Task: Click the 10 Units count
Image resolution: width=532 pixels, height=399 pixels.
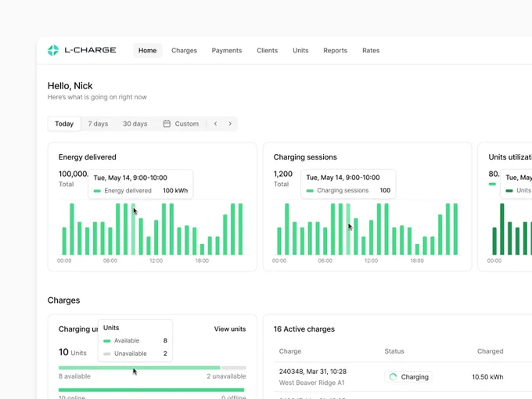Action: pos(73,352)
